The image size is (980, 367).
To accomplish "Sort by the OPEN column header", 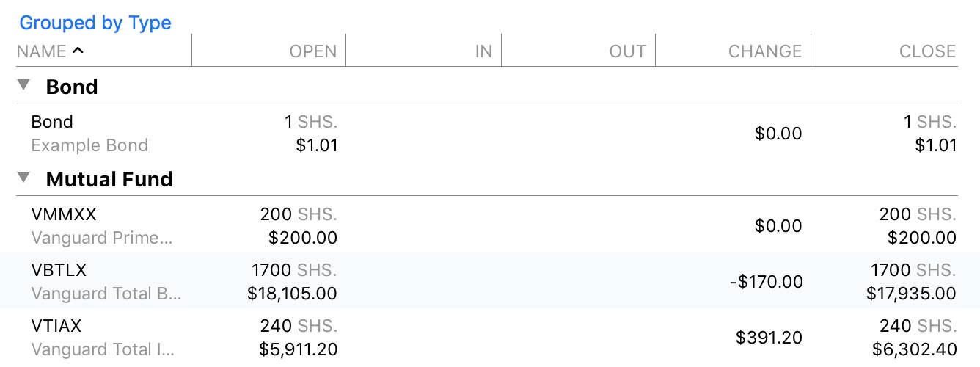I will point(312,51).
